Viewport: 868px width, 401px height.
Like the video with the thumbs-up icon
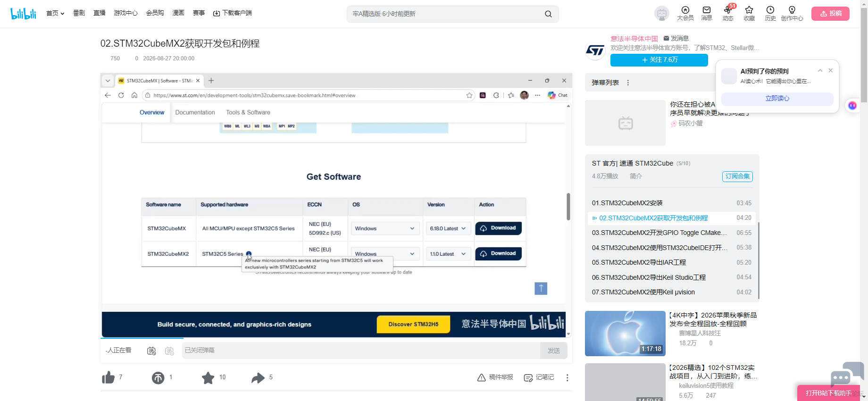pyautogui.click(x=108, y=377)
